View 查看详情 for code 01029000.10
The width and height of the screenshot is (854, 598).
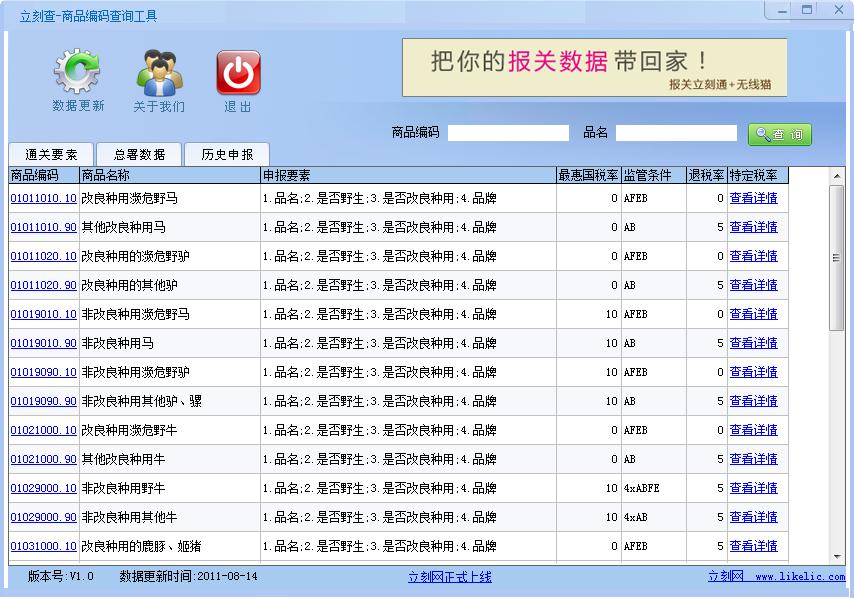pos(753,488)
